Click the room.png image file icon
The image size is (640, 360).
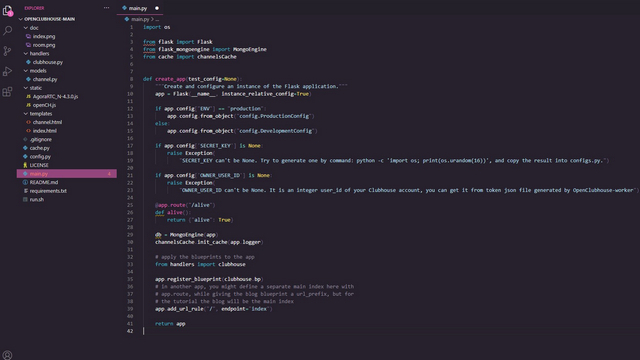28,45
